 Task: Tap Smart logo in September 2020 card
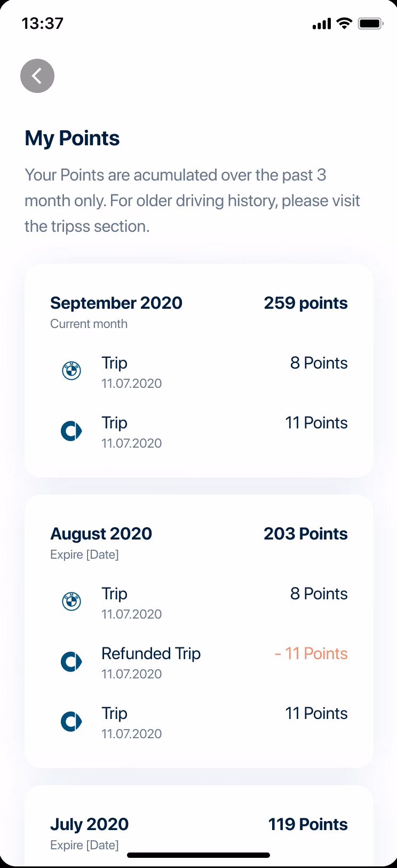tap(72, 431)
